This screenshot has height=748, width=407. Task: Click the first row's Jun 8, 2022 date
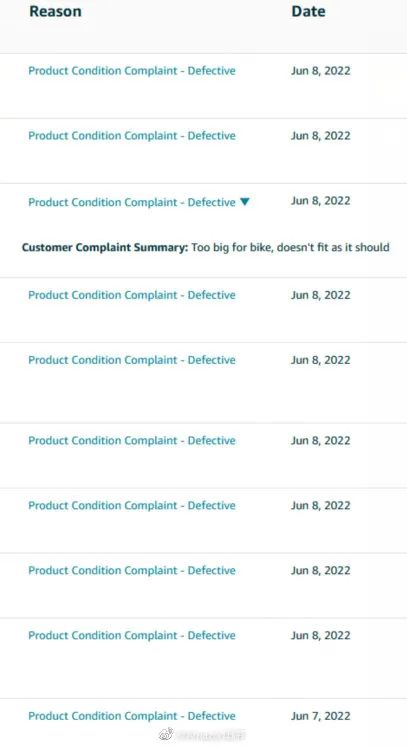pyautogui.click(x=321, y=71)
